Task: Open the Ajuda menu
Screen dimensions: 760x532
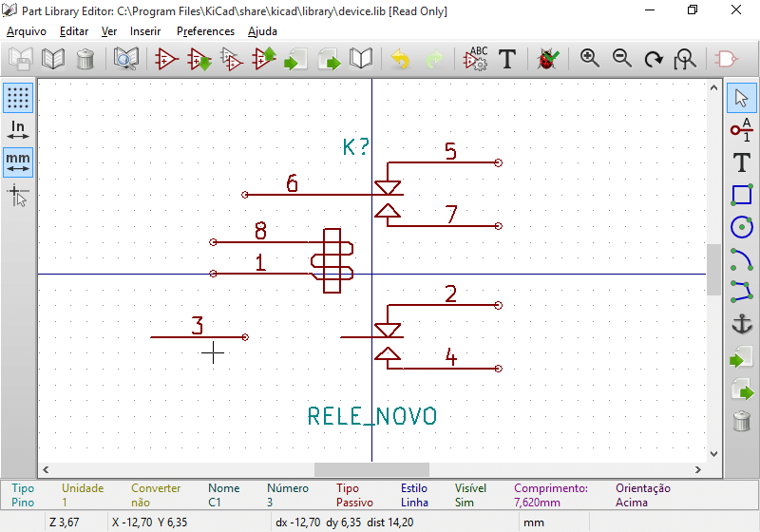Action: 262,31
